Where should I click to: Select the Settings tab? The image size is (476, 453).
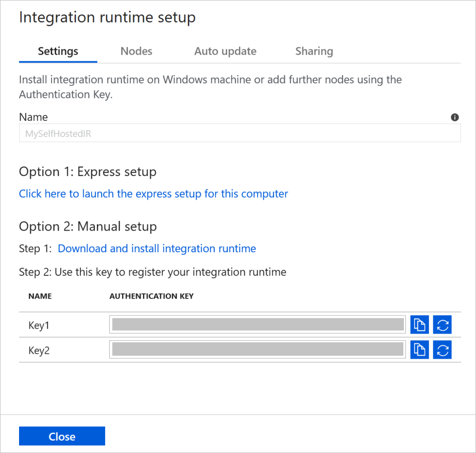tap(58, 51)
